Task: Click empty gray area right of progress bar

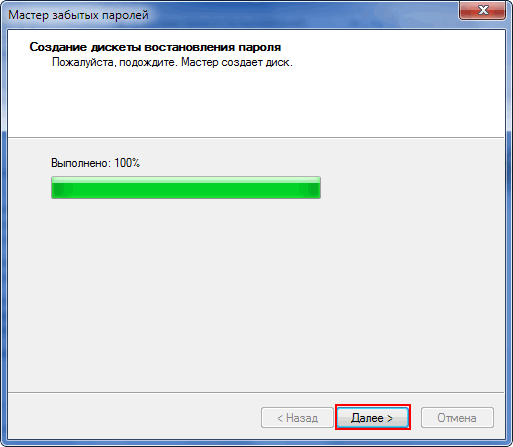Action: 412,188
